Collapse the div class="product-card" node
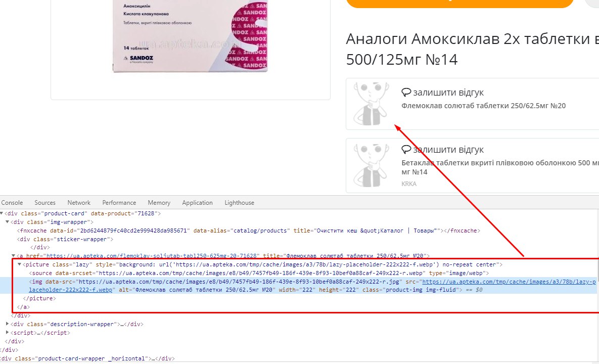599x364 pixels. coord(2,213)
